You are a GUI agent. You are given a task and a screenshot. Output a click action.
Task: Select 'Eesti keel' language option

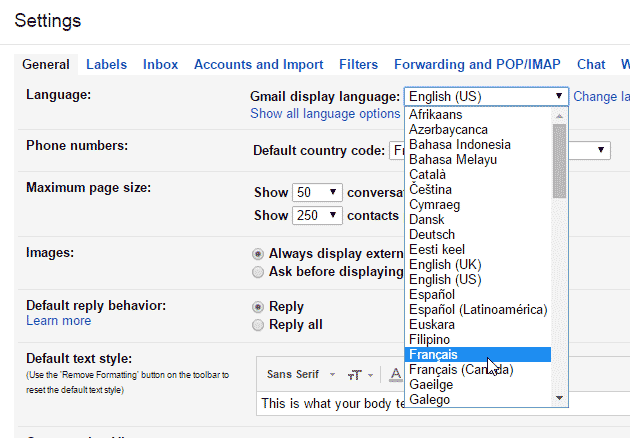pyautogui.click(x=478, y=250)
